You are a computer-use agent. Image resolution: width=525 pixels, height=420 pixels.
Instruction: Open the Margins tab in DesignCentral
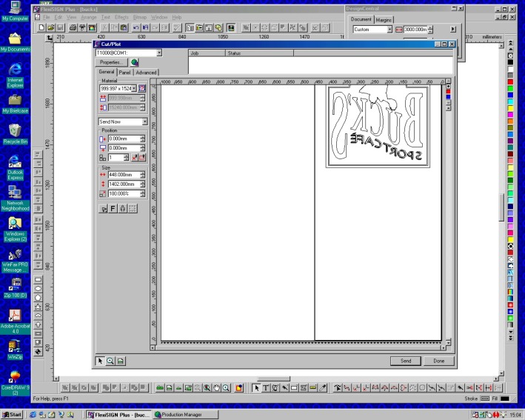(x=384, y=20)
